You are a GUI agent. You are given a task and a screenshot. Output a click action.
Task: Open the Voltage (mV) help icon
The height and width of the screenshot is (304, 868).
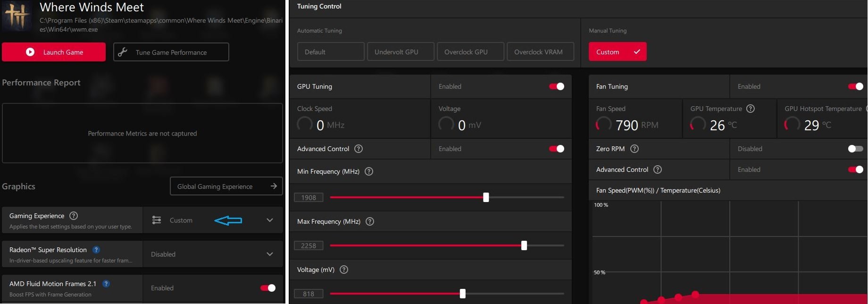pyautogui.click(x=344, y=270)
